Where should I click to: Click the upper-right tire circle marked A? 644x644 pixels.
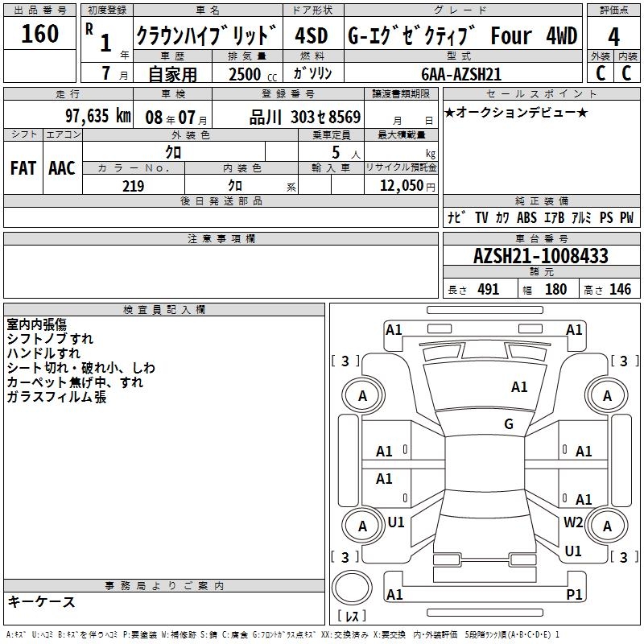pos(607,395)
